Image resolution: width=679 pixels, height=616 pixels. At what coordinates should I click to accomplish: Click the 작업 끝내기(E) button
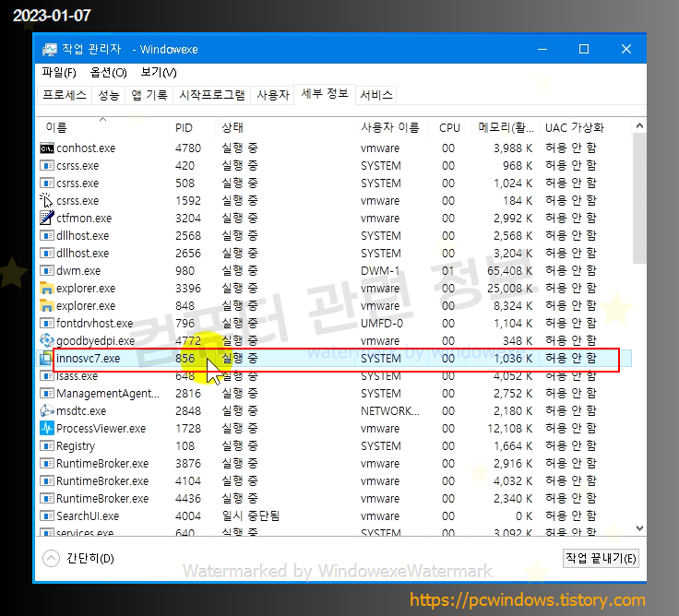pyautogui.click(x=601, y=558)
